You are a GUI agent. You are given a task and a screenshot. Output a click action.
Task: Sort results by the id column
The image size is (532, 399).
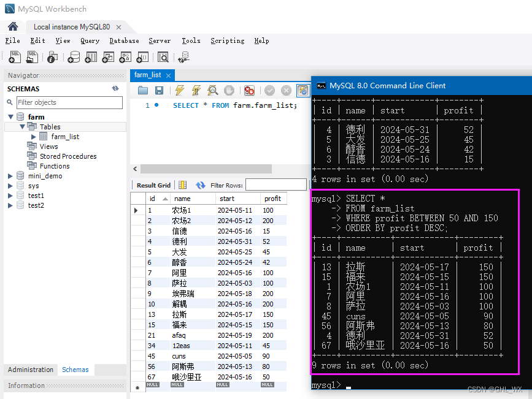(158, 199)
